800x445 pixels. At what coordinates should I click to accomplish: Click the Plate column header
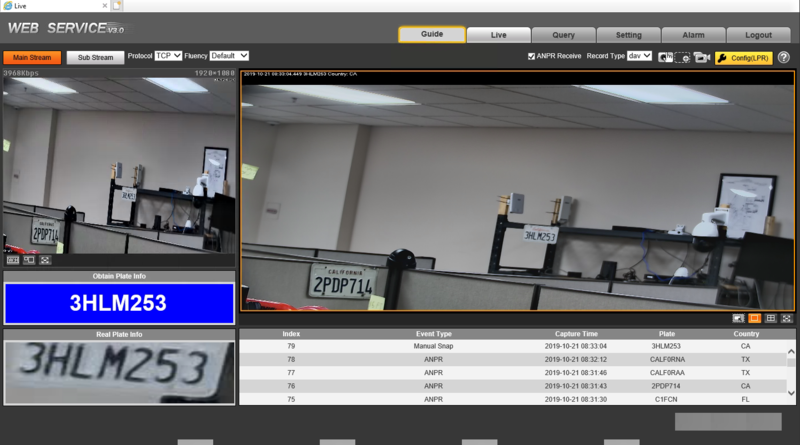[666, 334]
